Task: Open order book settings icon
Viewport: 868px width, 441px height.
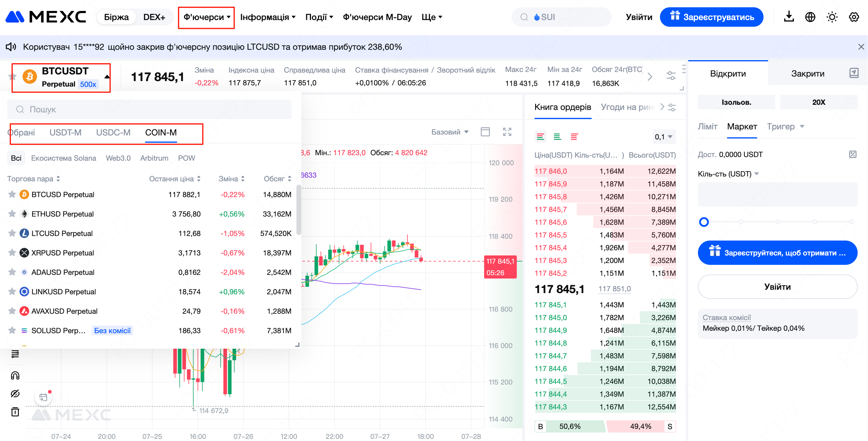Action: click(x=672, y=108)
